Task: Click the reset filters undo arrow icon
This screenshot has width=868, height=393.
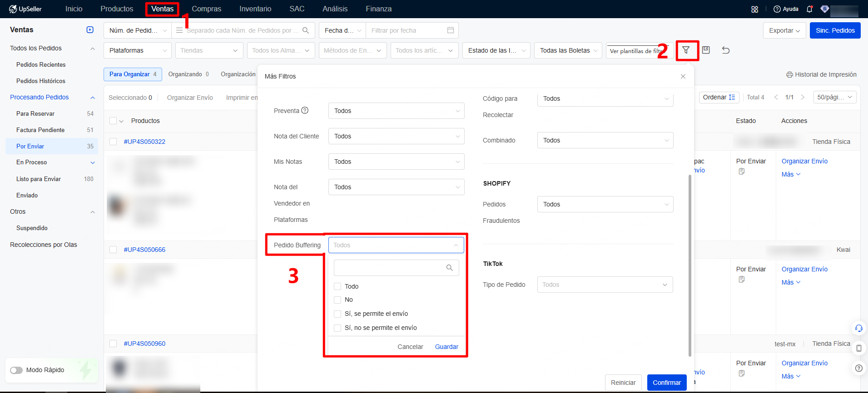Action: tap(726, 50)
